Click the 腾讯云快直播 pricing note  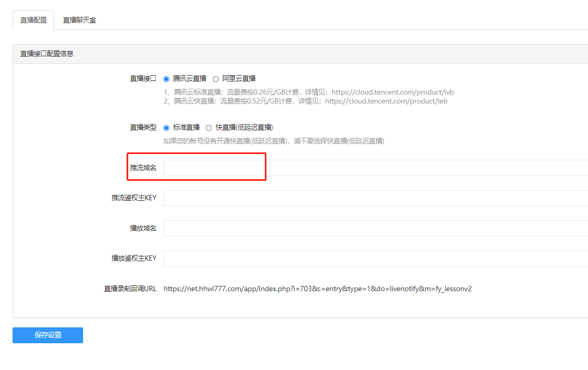point(306,101)
